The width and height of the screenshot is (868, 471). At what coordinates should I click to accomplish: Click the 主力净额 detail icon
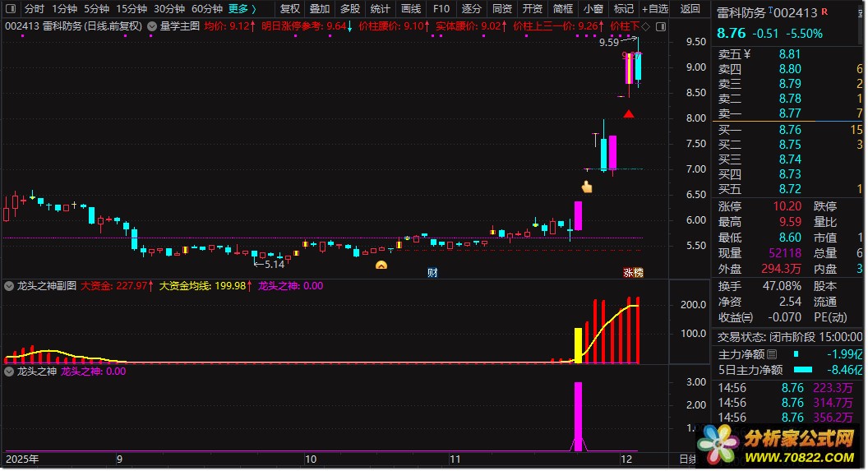click(x=772, y=354)
